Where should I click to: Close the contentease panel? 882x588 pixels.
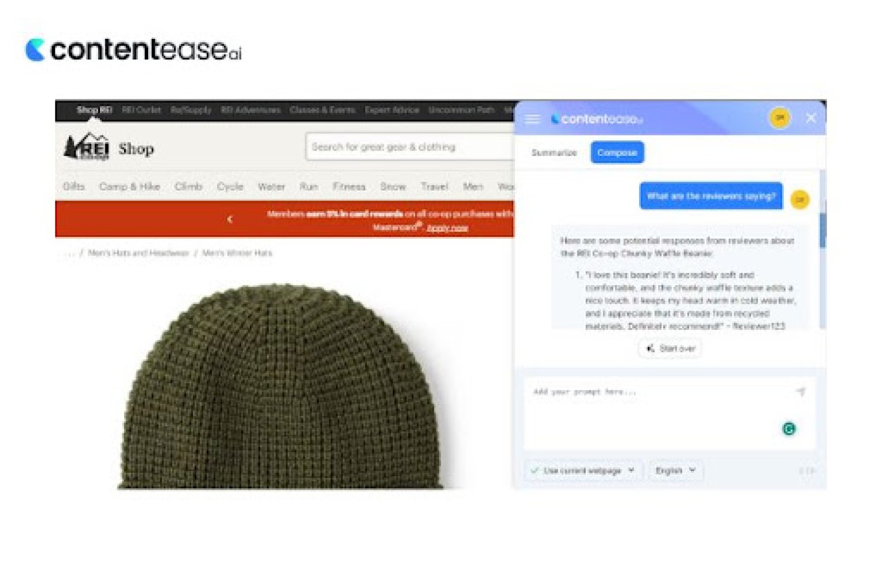(x=811, y=118)
